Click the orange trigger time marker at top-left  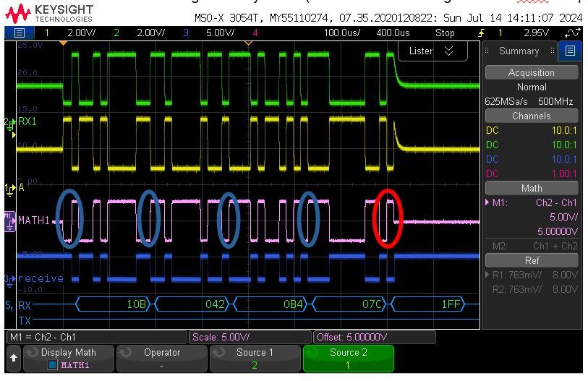click(64, 43)
